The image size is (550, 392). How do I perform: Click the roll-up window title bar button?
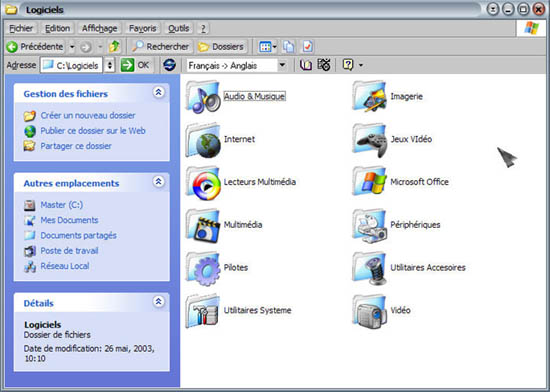[493, 9]
